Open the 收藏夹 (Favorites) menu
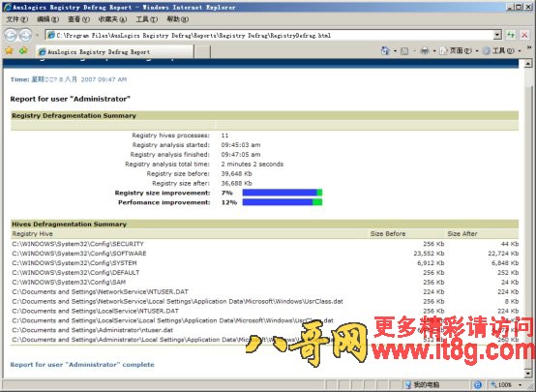 112,19
